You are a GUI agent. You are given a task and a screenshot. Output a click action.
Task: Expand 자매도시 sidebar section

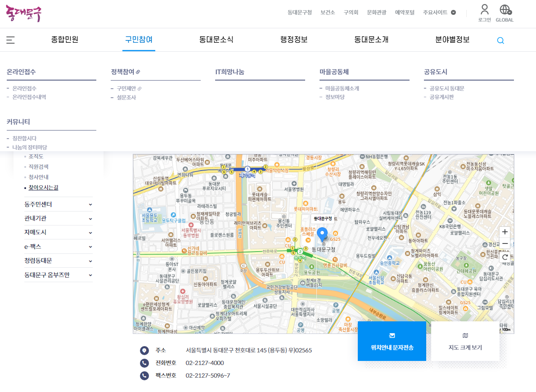[58, 232]
